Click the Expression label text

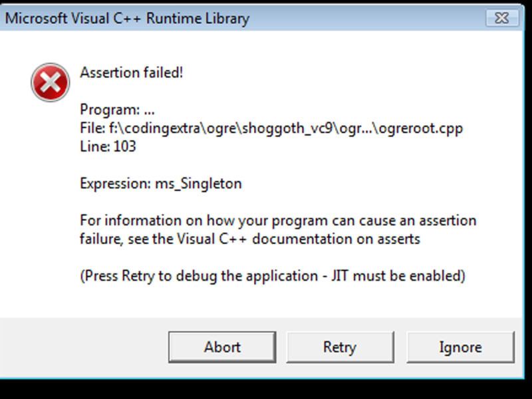click(115, 182)
